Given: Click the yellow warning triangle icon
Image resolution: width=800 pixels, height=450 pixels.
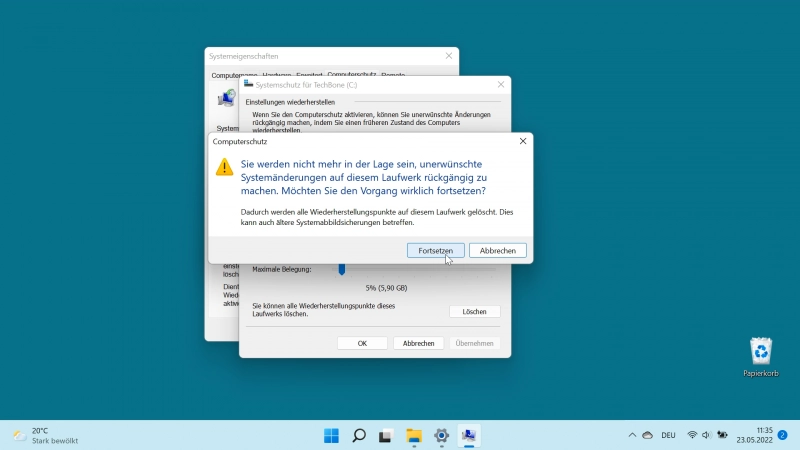Looking at the screenshot, I should [224, 167].
